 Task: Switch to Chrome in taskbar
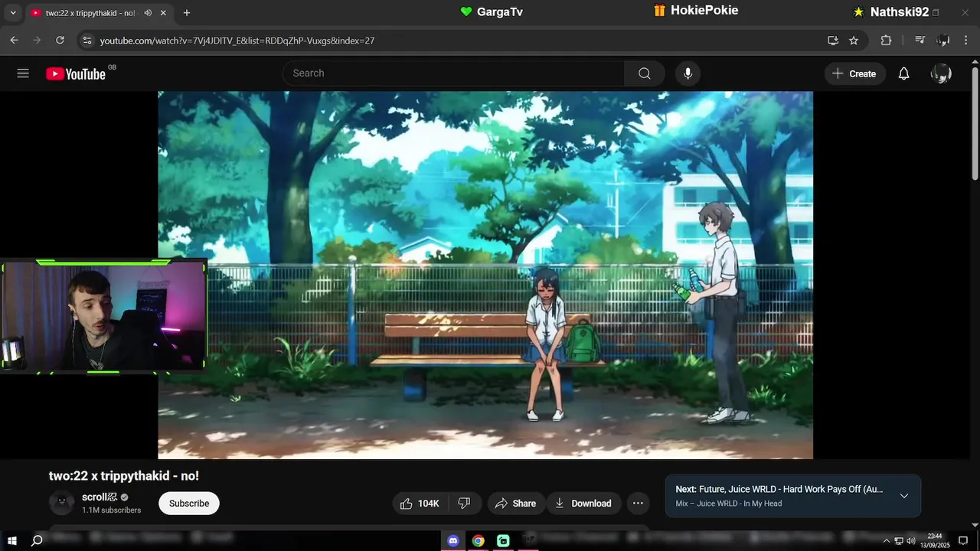[478, 540]
